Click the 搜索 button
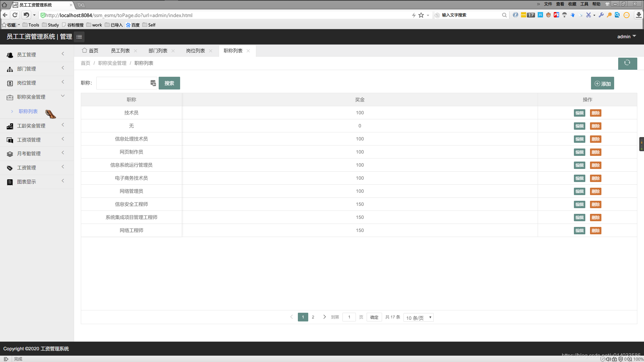This screenshot has width=644, height=362. (169, 83)
